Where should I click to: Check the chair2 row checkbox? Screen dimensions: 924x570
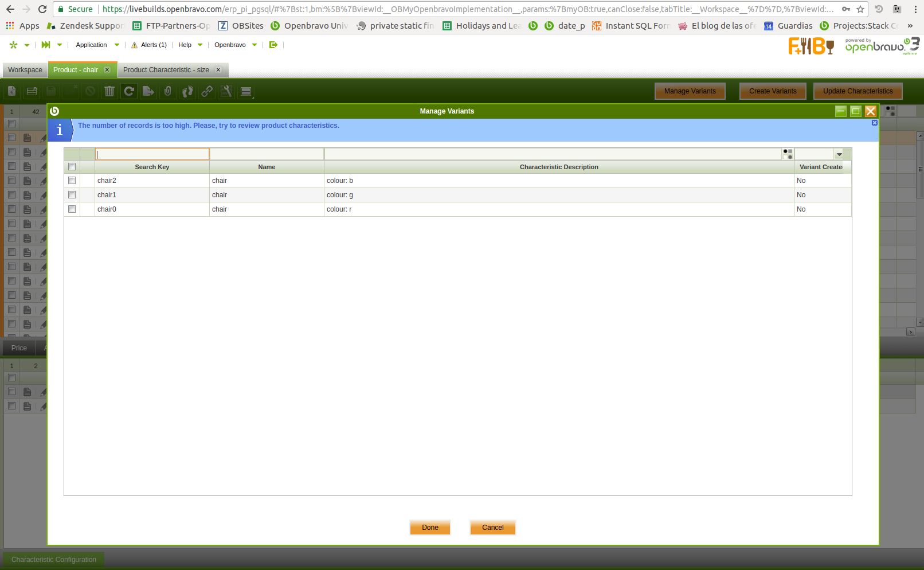[x=72, y=181]
